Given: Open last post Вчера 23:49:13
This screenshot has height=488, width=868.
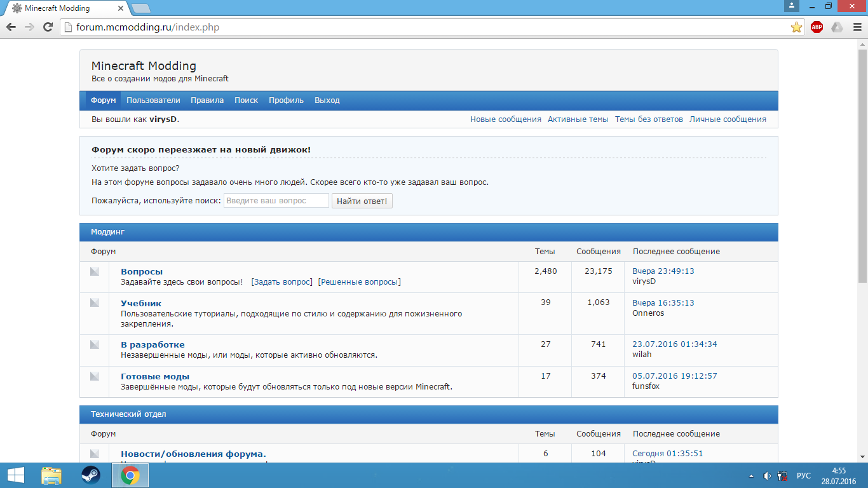Looking at the screenshot, I should 663,271.
